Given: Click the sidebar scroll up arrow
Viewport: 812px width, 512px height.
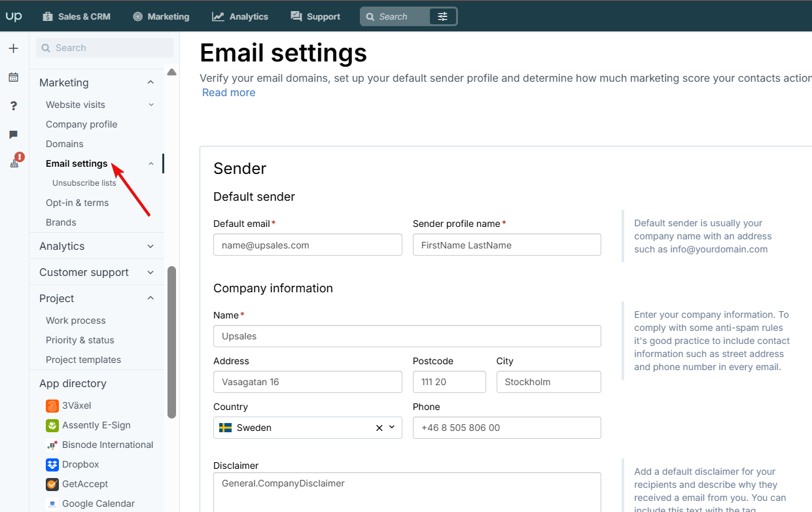Looking at the screenshot, I should click(x=172, y=72).
